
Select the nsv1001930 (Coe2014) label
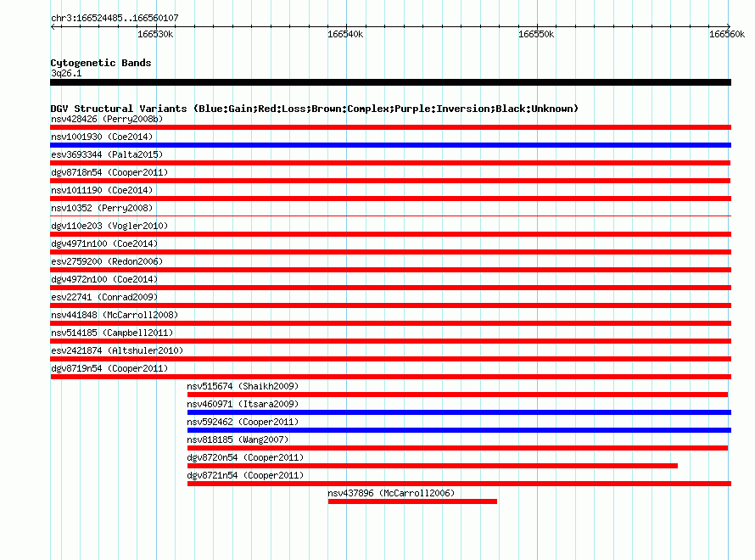pos(102,137)
